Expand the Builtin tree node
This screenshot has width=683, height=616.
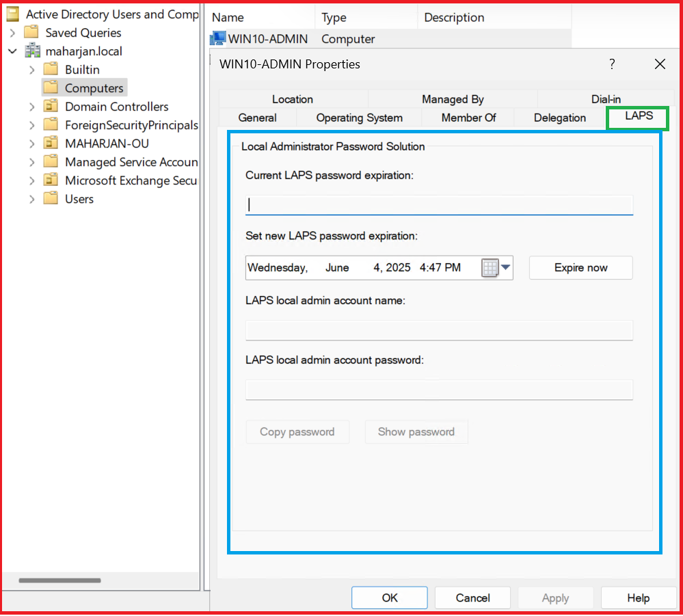click(32, 70)
